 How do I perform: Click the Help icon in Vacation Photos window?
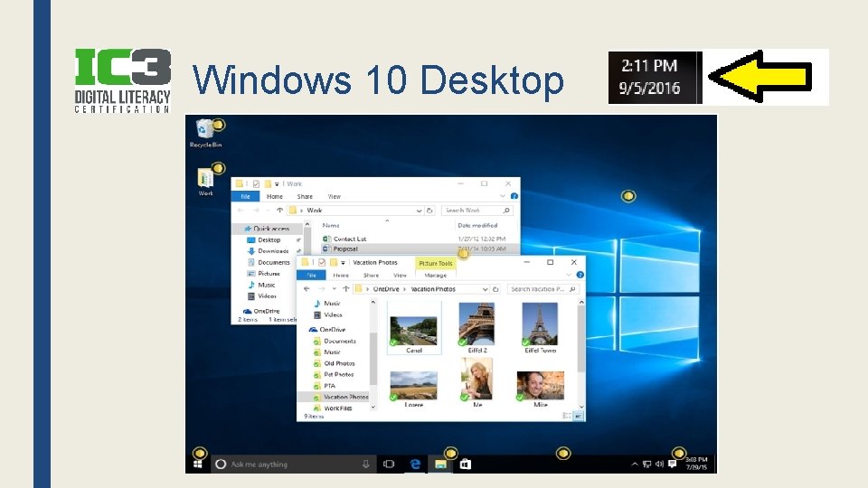click(580, 275)
